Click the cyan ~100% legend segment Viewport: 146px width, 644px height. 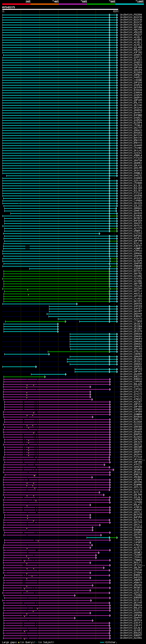pyautogui.click(x=130, y=4)
